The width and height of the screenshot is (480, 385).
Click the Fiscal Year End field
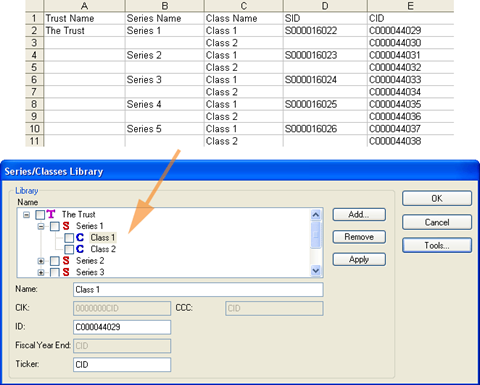tap(122, 346)
